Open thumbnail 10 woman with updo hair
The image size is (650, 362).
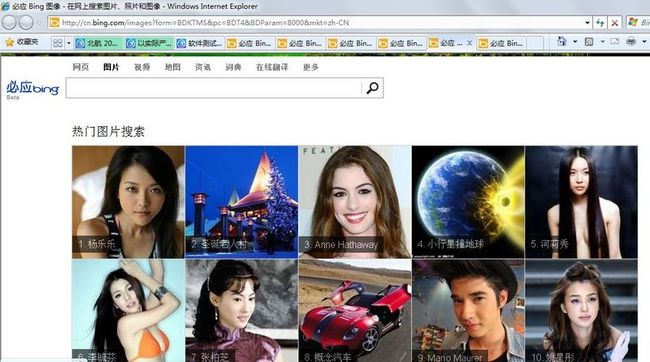pos(581,311)
